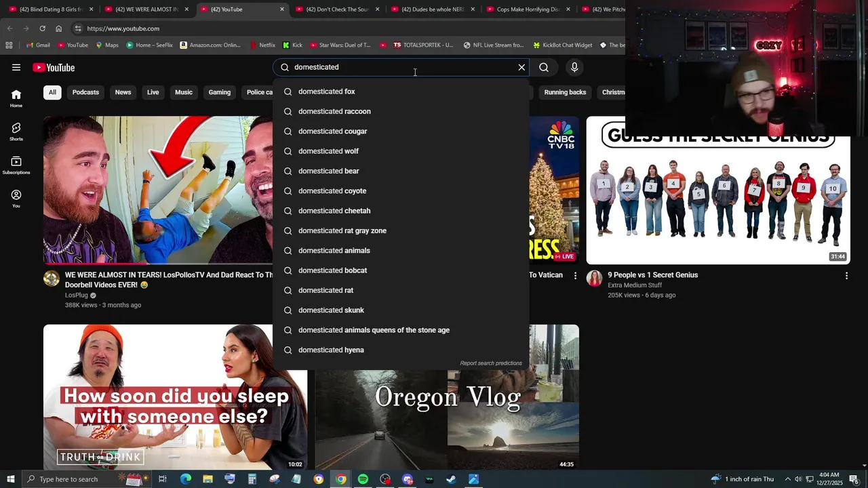The width and height of the screenshot is (868, 488).
Task: Choose the suggestion domesticated cheetah
Action: (401, 211)
